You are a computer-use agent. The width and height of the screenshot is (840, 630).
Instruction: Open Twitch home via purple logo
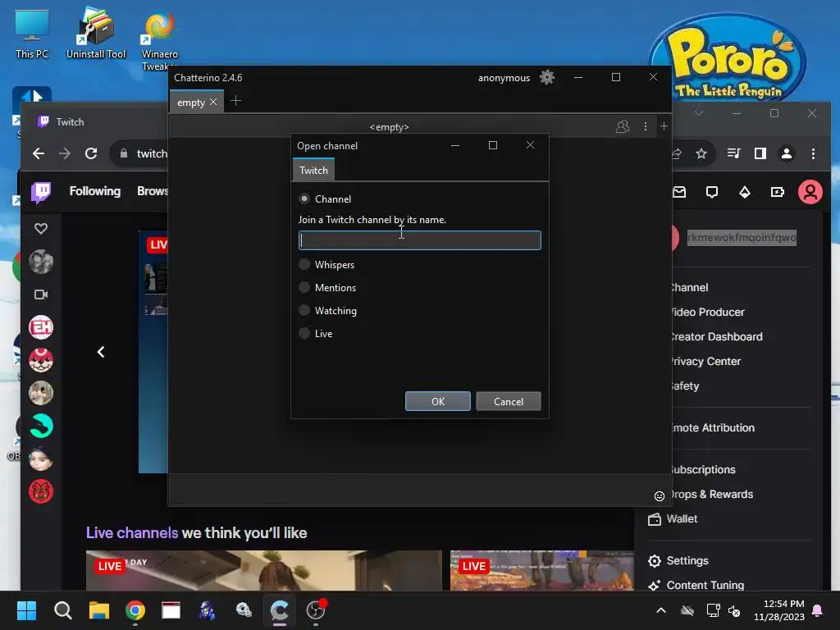coord(41,192)
